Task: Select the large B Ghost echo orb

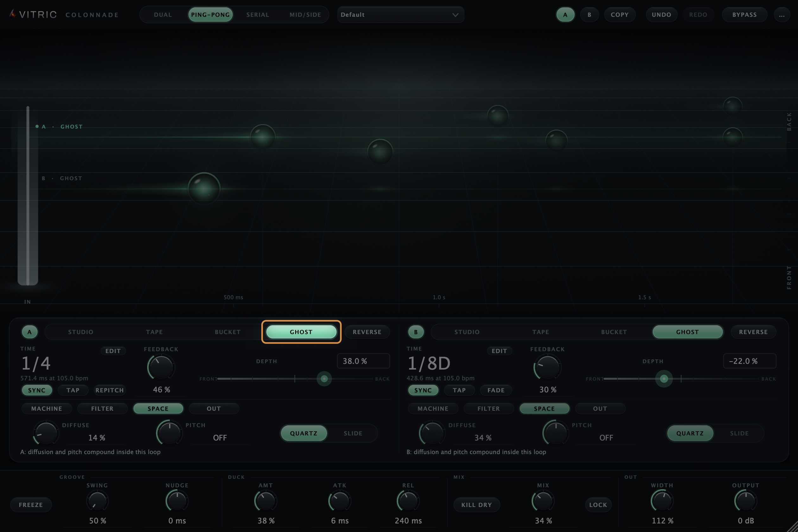Action: coord(204,188)
